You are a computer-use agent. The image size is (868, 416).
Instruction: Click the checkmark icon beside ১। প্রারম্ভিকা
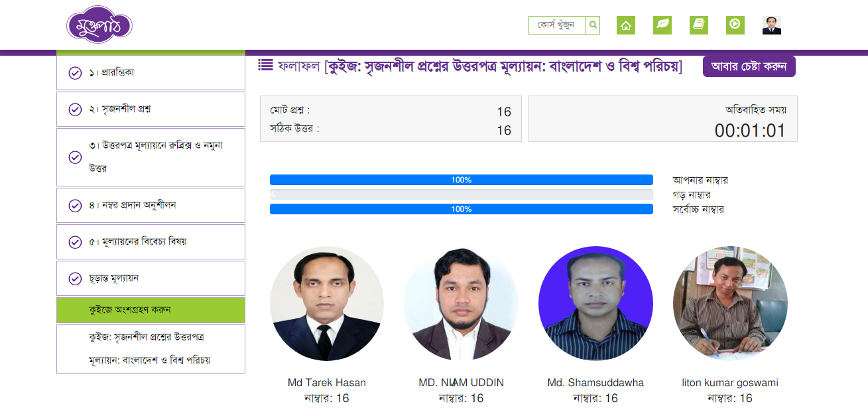coord(75,73)
